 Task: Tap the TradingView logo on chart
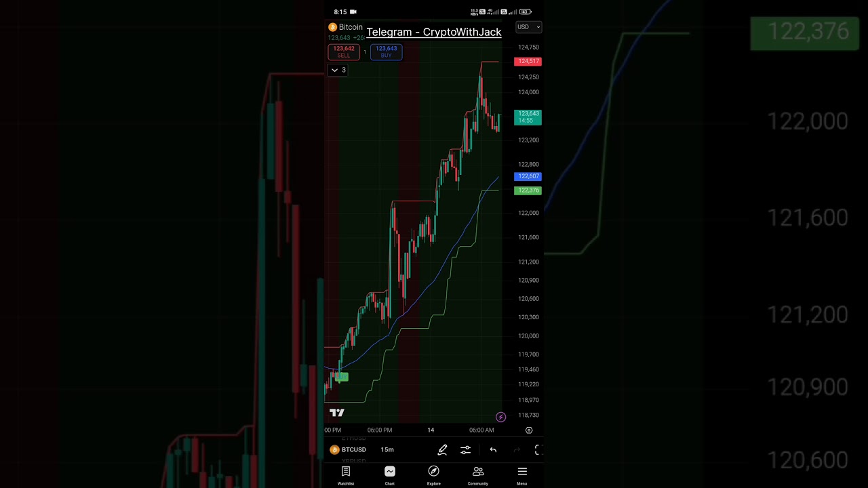click(337, 413)
